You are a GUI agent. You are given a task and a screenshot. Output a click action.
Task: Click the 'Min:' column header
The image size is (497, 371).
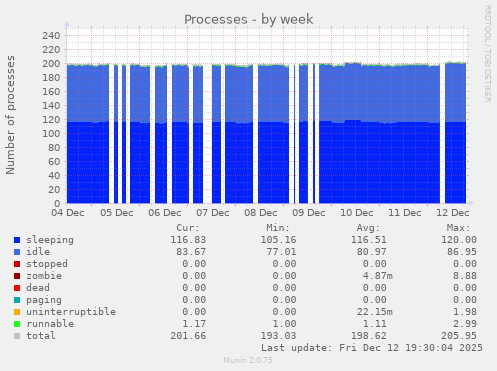(x=278, y=228)
